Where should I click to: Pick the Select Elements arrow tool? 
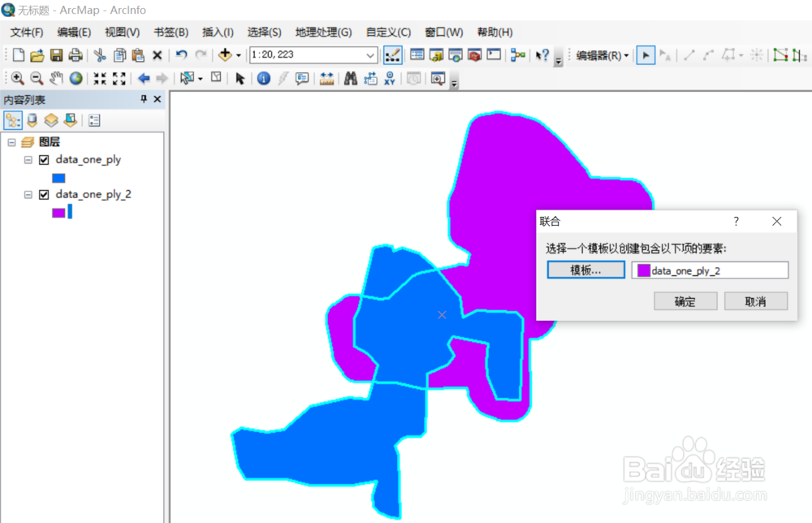pyautogui.click(x=240, y=79)
